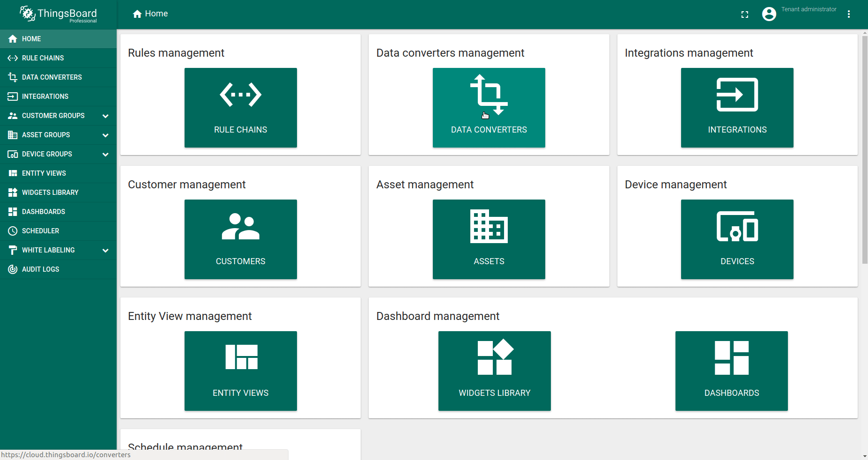Expand White Labeling sidebar chevron
The width and height of the screenshot is (868, 460).
105,251
